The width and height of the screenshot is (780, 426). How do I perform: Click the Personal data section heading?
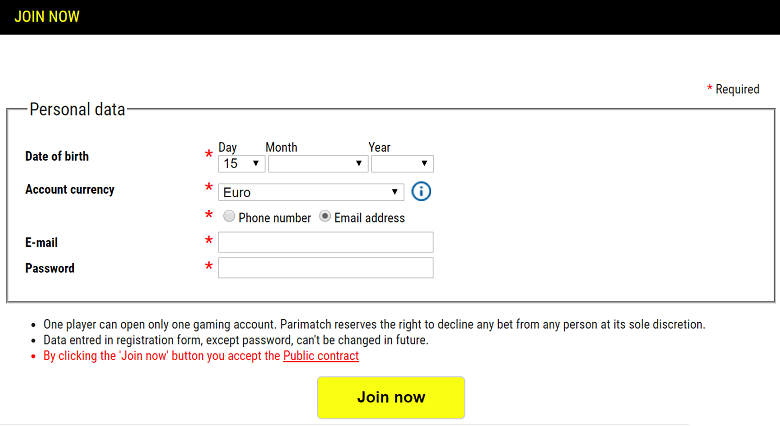tap(78, 110)
